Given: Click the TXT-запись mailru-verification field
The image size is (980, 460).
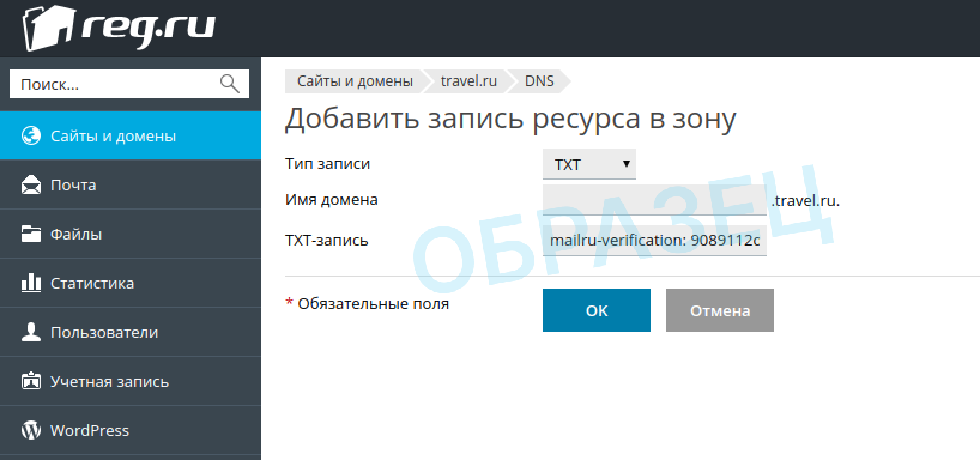Looking at the screenshot, I should (654, 241).
